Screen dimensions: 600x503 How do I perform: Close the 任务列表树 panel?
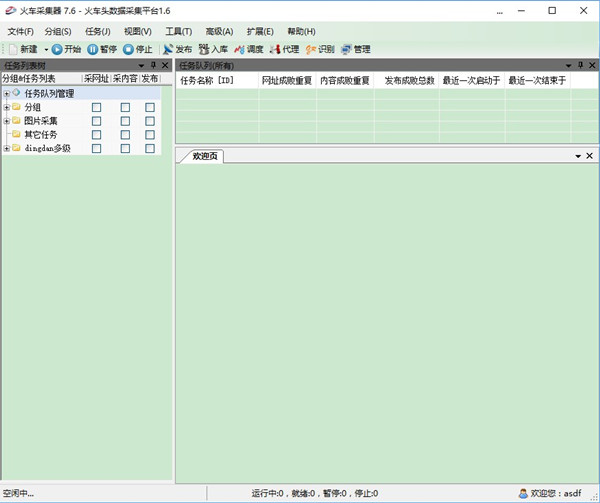coord(165,65)
